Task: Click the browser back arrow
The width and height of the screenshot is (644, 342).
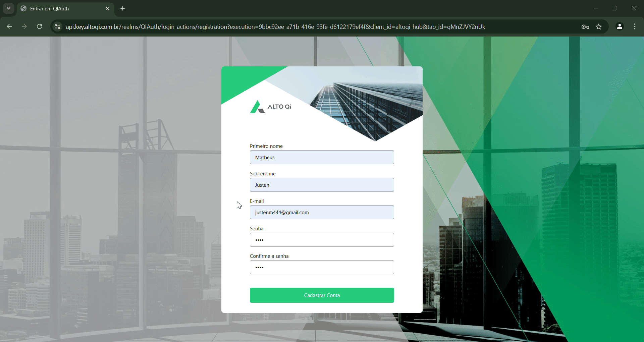Action: coord(9,26)
